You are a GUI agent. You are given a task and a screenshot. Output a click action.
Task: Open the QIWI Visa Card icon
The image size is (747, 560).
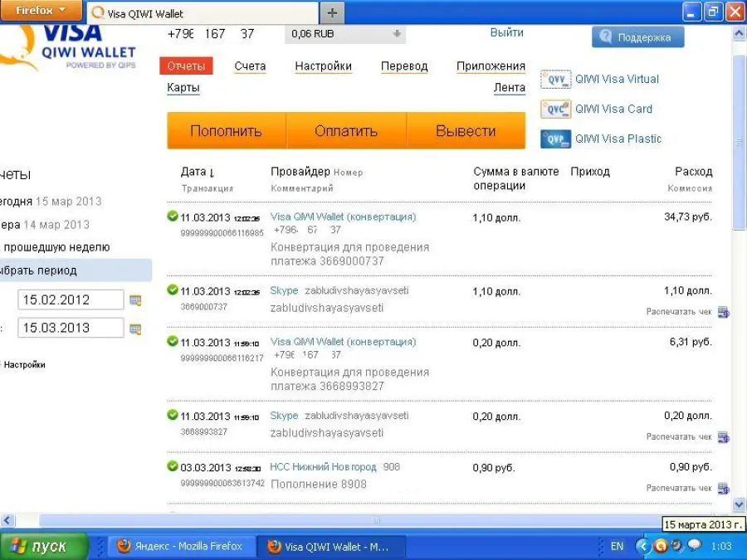coord(555,110)
